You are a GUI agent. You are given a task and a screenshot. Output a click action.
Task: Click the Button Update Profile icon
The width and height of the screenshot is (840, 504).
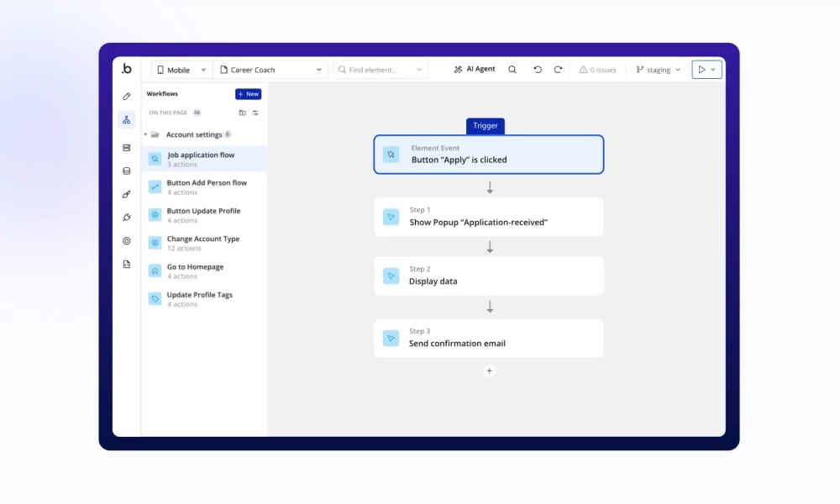coord(155,215)
